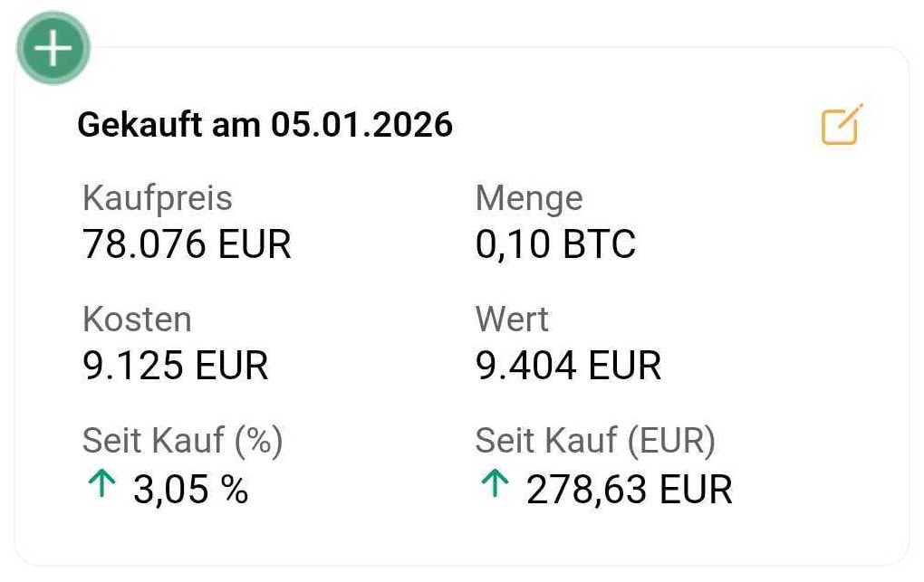The width and height of the screenshot is (924, 582).
Task: Select the 278,63 EUR gain amount
Action: [629, 489]
